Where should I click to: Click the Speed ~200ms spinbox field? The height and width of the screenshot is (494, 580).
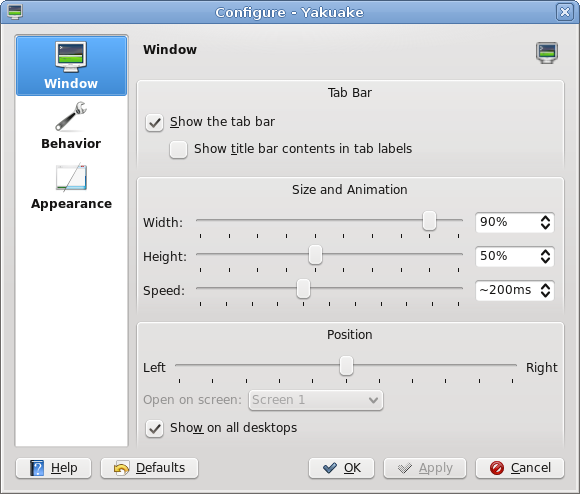coord(515,291)
